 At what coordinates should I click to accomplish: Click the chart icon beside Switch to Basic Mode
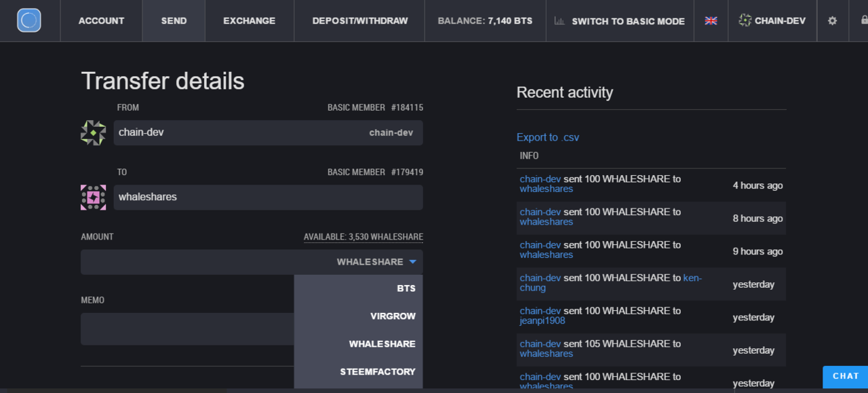(559, 21)
